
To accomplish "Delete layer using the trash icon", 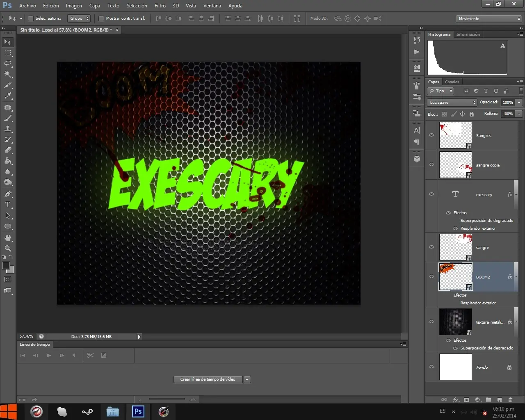I will click(x=510, y=400).
